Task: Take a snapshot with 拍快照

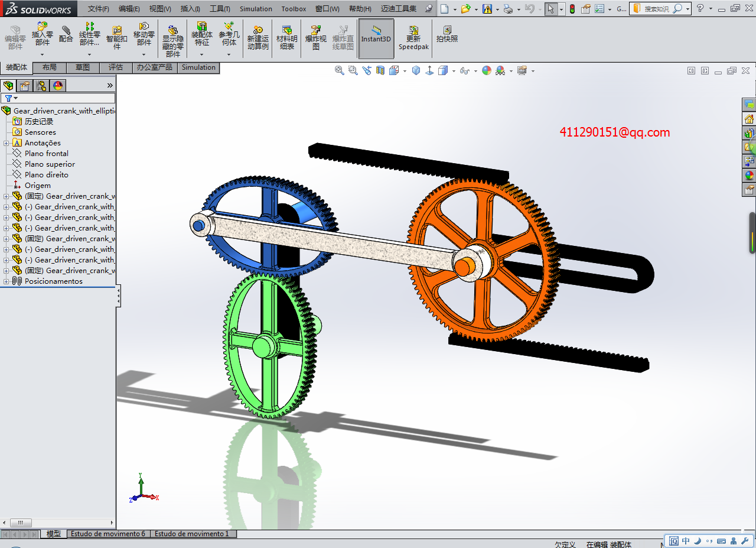Action: coord(447,34)
